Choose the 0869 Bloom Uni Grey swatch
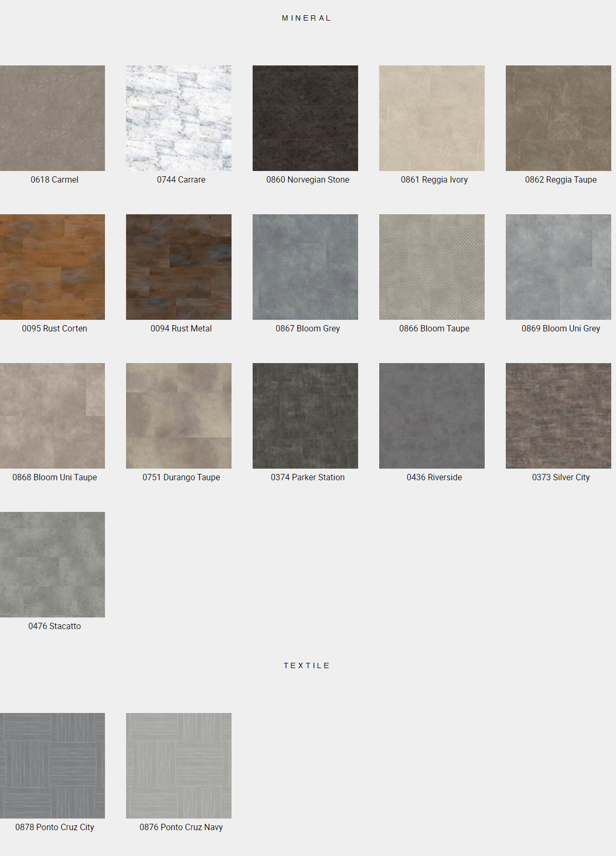616x856 pixels. coord(559,267)
